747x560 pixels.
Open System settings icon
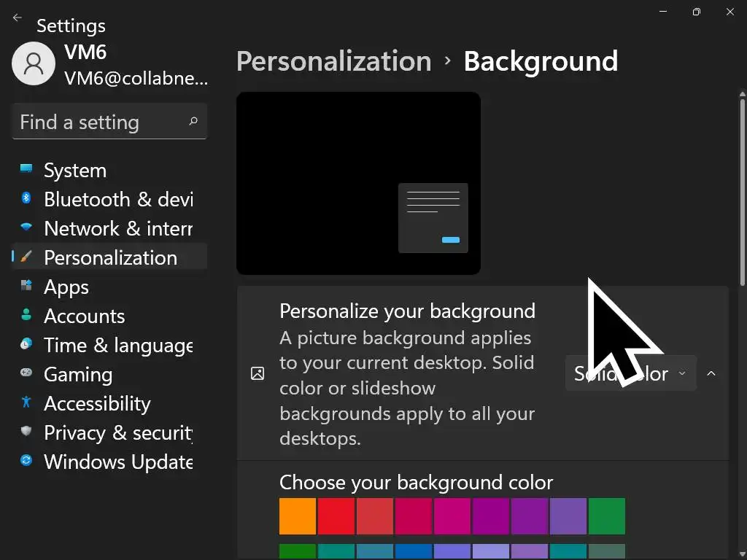[x=26, y=170]
